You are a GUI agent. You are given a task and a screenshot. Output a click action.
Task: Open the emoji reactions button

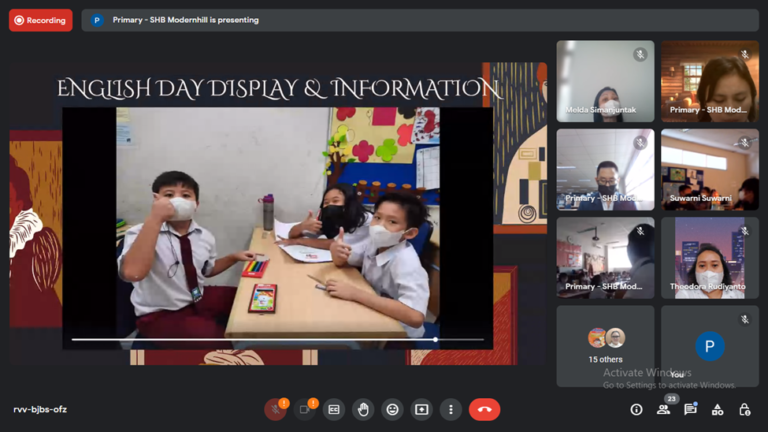393,410
